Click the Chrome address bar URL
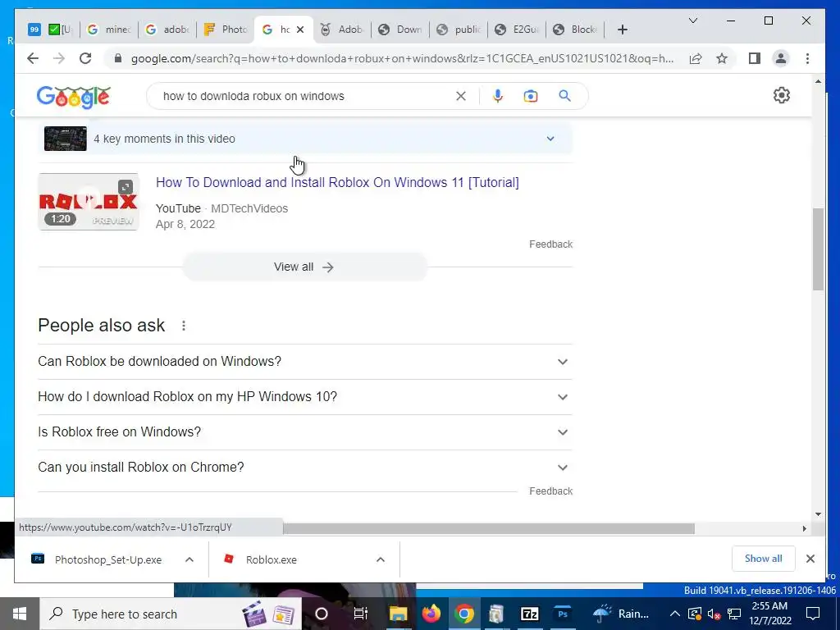The width and height of the screenshot is (840, 630). [402, 58]
